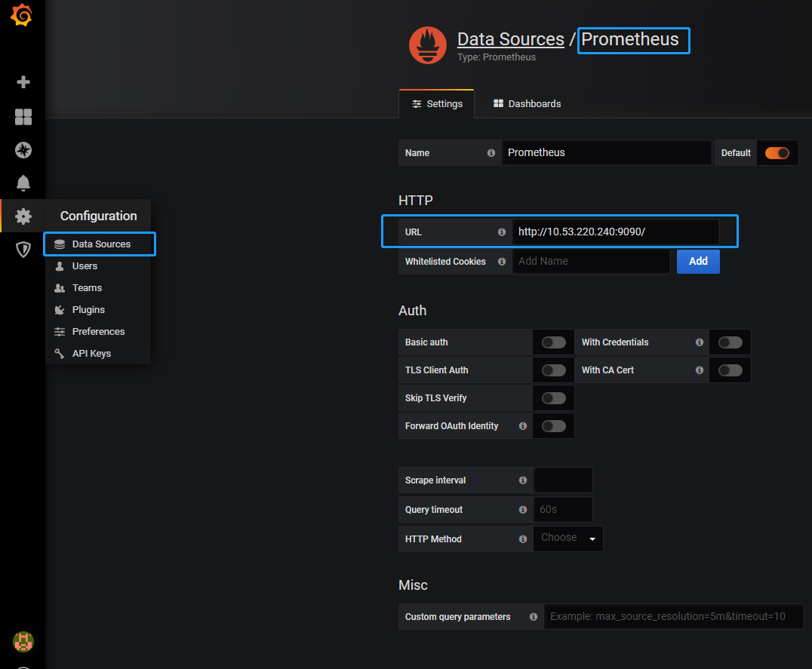
Task: Click the Scrape interval input field
Action: (563, 480)
